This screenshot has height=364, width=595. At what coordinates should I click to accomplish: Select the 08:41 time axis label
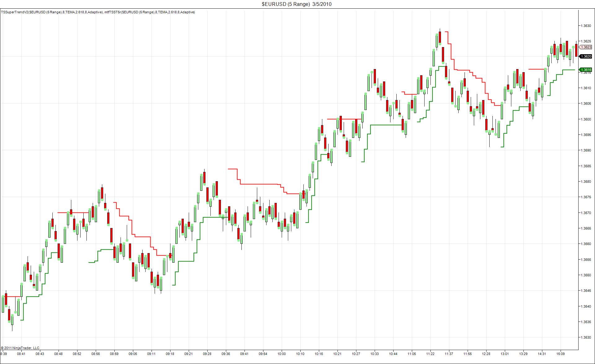21,354
